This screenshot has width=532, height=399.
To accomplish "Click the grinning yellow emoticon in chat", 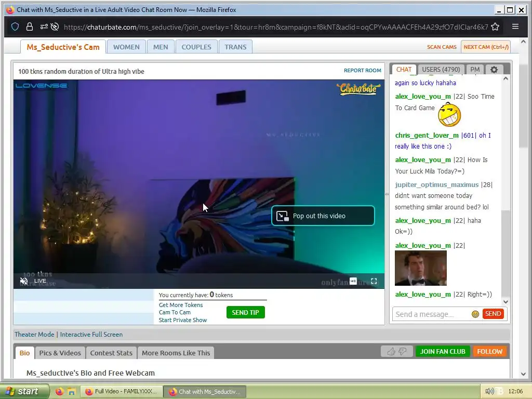I will coord(449,114).
